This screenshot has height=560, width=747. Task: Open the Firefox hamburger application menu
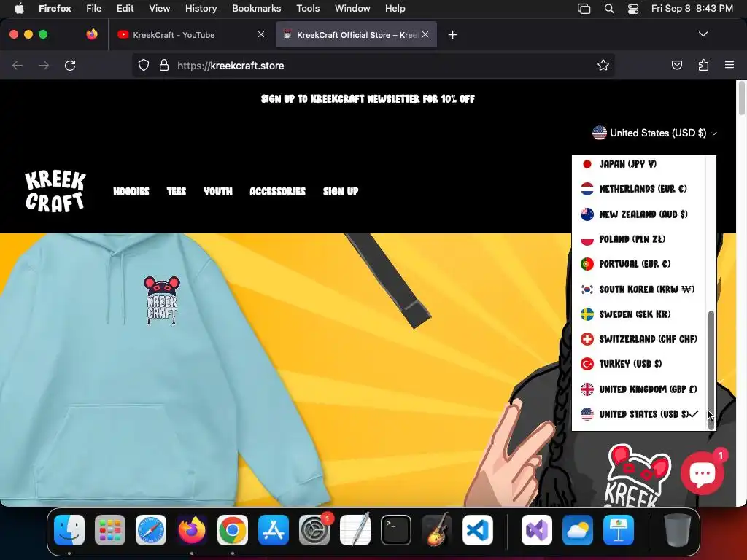point(729,65)
